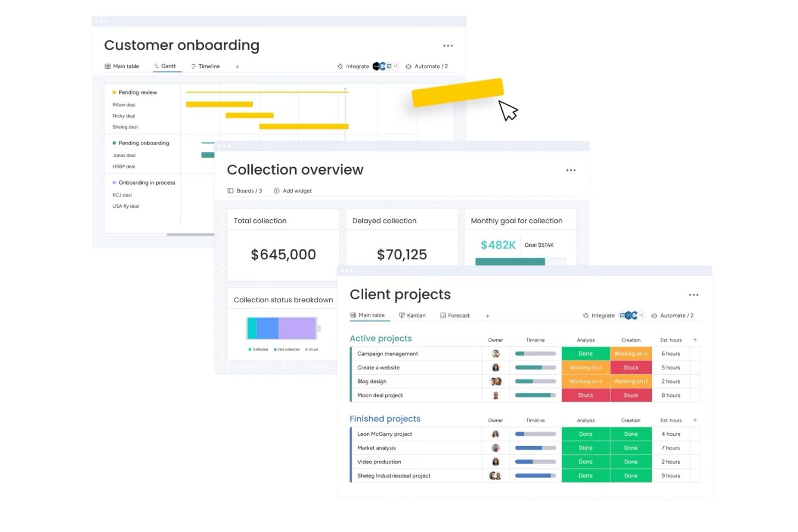798x532 pixels.
Task: Open Analysis status of Moon deal project
Action: point(585,396)
